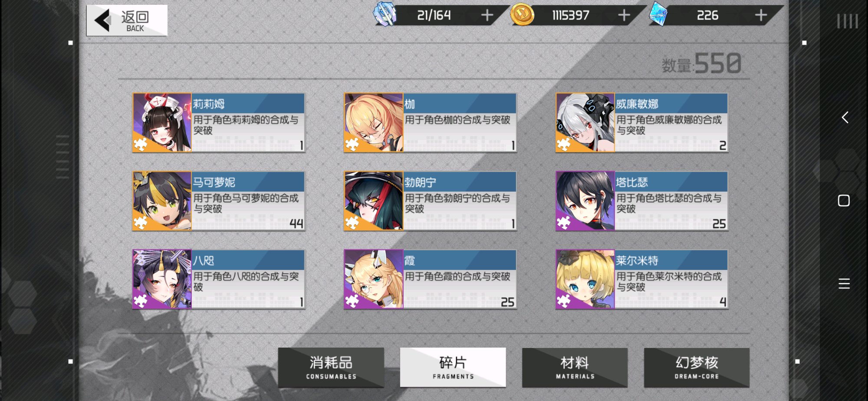Select the 塔比瑟 fragment card
868x401 pixels.
642,201
